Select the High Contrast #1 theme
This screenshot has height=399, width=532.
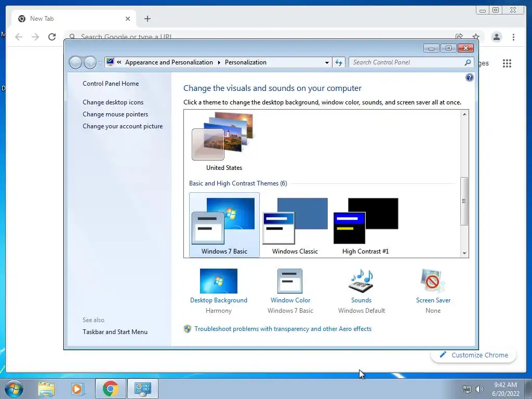coord(365,225)
